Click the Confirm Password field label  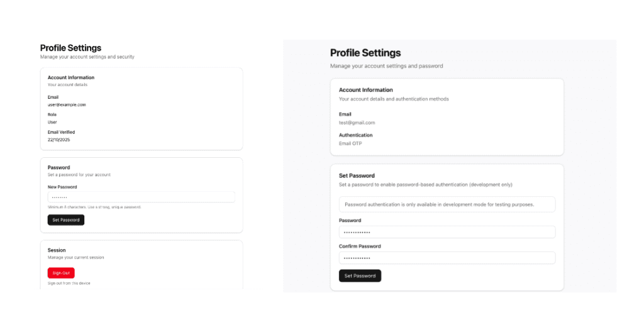pos(360,246)
